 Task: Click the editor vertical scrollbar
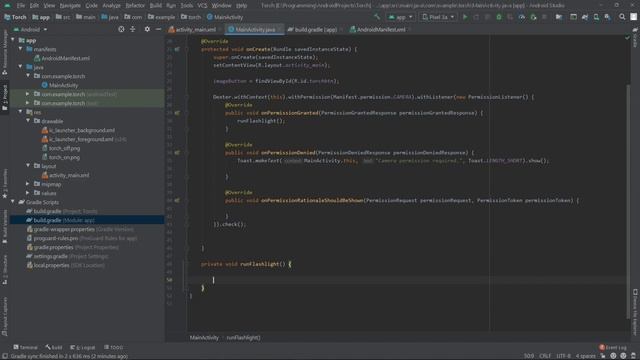point(627,202)
